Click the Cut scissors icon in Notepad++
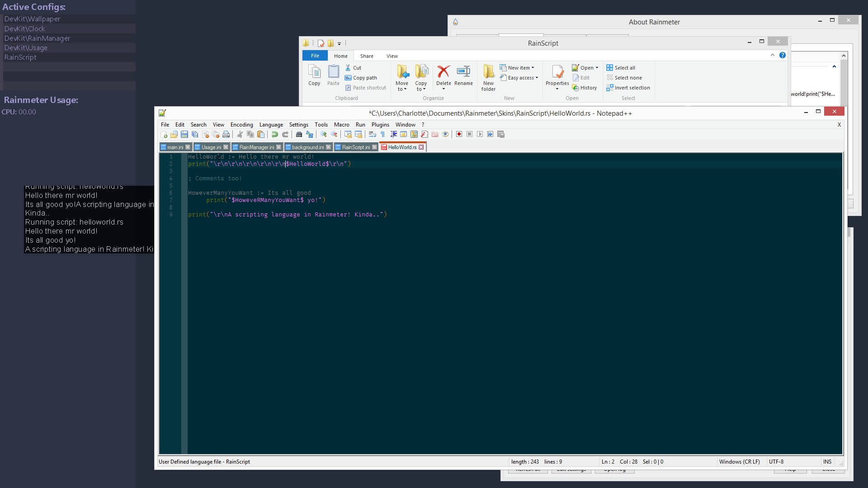Image resolution: width=868 pixels, height=488 pixels. pos(240,134)
